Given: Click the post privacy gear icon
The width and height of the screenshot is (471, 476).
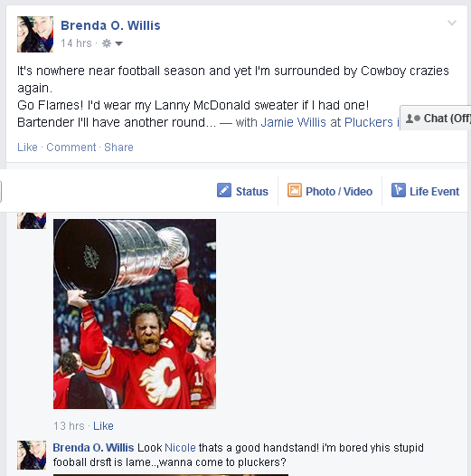Looking at the screenshot, I should [x=107, y=43].
